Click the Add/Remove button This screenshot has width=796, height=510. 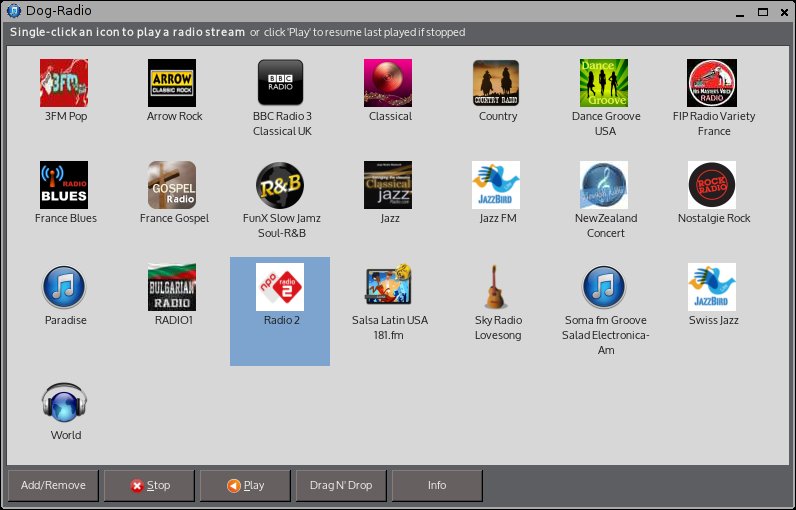click(x=53, y=486)
